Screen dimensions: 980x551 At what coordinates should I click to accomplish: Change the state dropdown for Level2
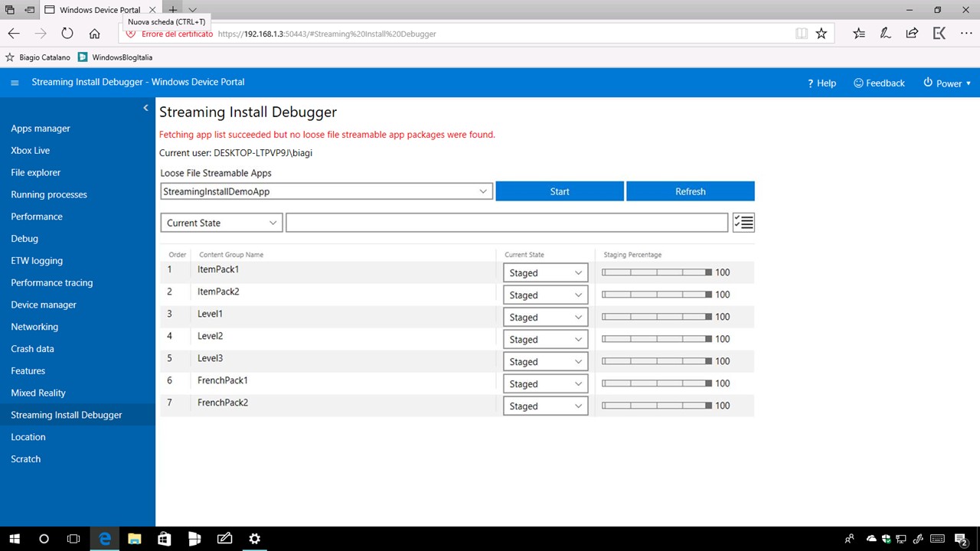pyautogui.click(x=545, y=339)
